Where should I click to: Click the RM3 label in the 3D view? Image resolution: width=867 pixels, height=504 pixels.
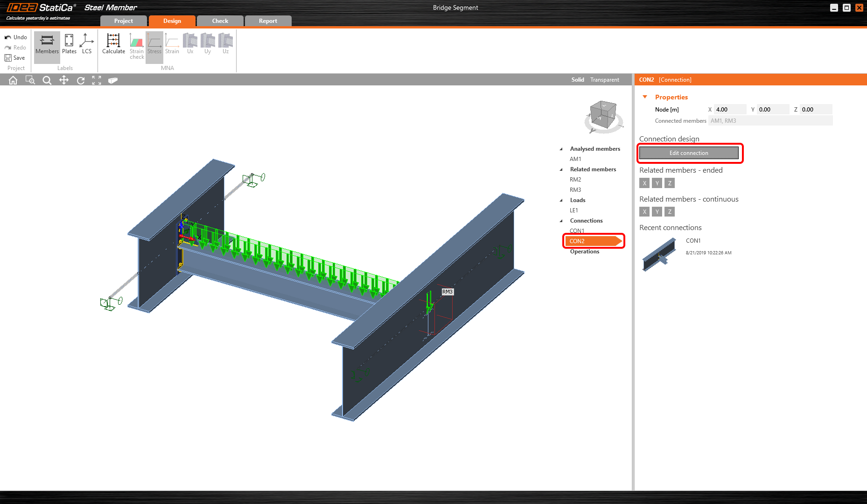[447, 292]
